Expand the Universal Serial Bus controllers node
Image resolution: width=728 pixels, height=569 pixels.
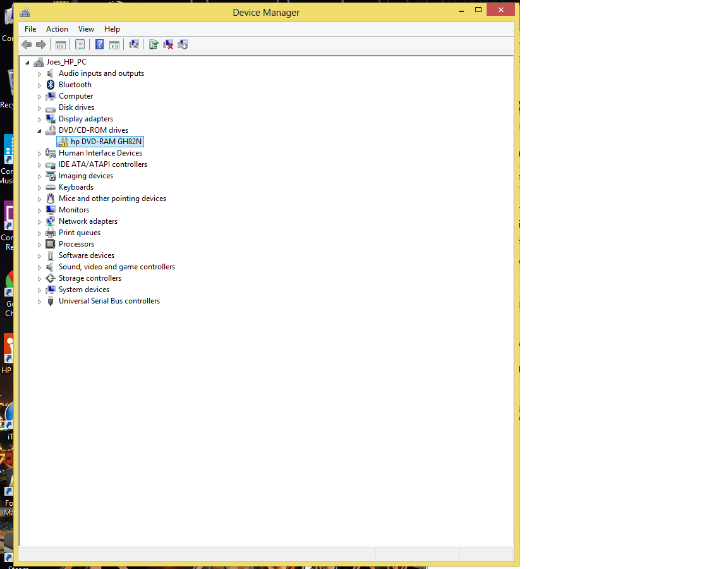coord(39,301)
